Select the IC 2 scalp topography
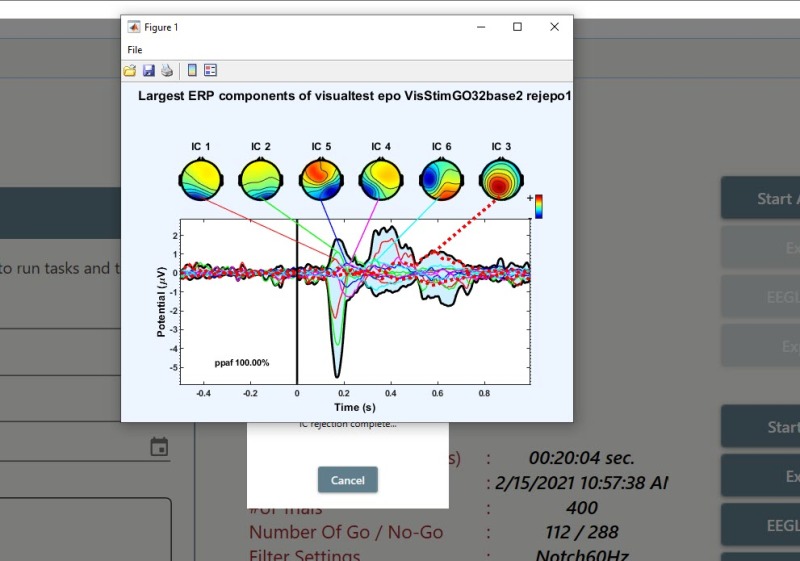Screen dimensions: 800x561 [261, 180]
